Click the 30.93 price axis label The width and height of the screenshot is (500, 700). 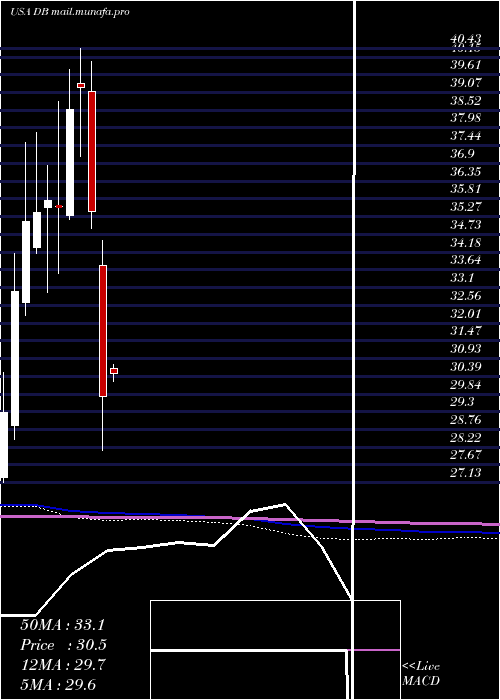[x=466, y=349]
